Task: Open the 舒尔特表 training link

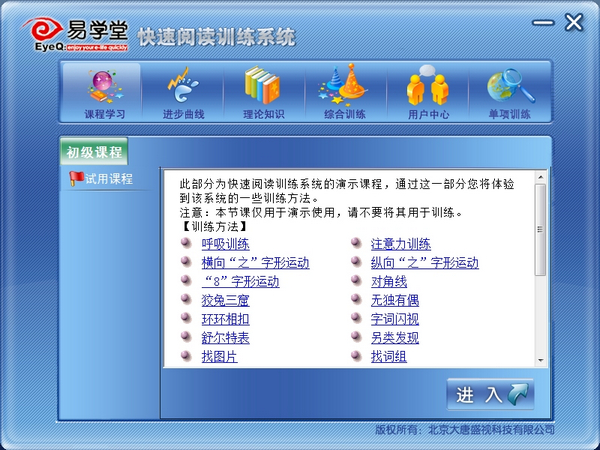Action: coord(225,338)
